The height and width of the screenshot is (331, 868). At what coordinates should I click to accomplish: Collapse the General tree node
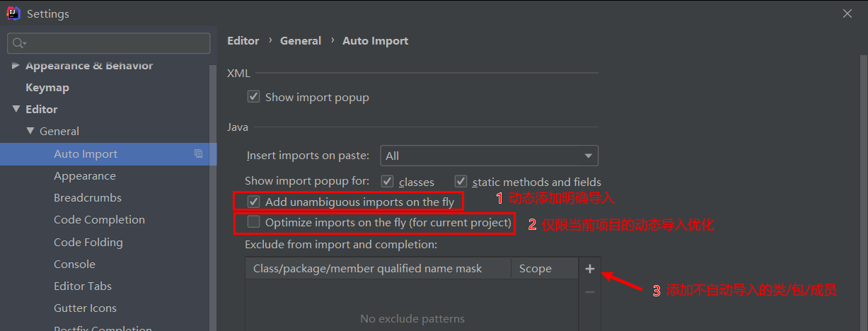(x=30, y=131)
